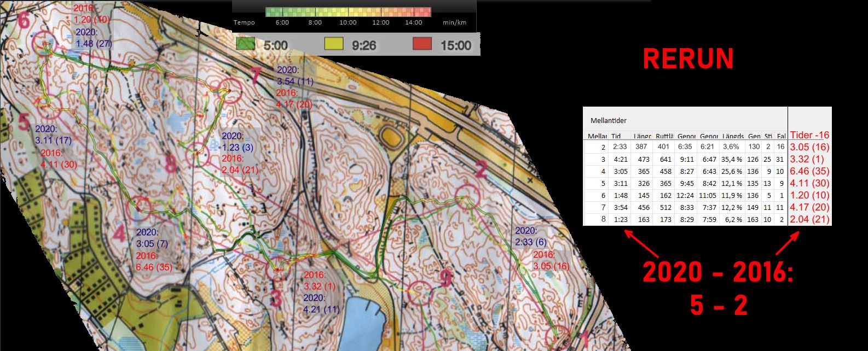Select table cell with time 3:54
Image resolution: width=868 pixels, height=351 pixels.
click(x=618, y=207)
